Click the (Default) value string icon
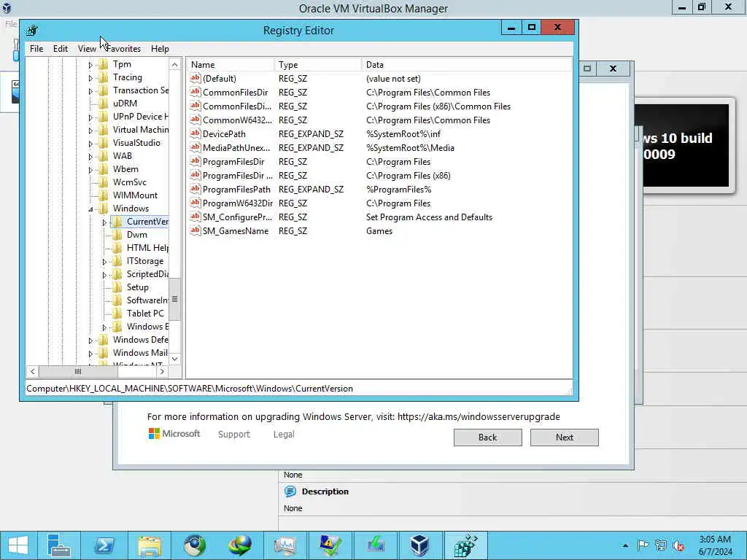747x560 pixels. [195, 78]
